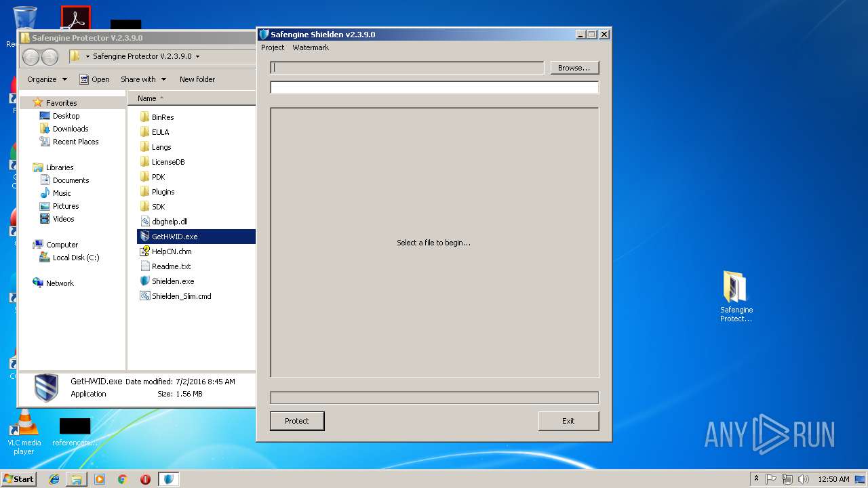868x488 pixels.
Task: Select the dbghelp.dll file icon
Action: coord(144,222)
